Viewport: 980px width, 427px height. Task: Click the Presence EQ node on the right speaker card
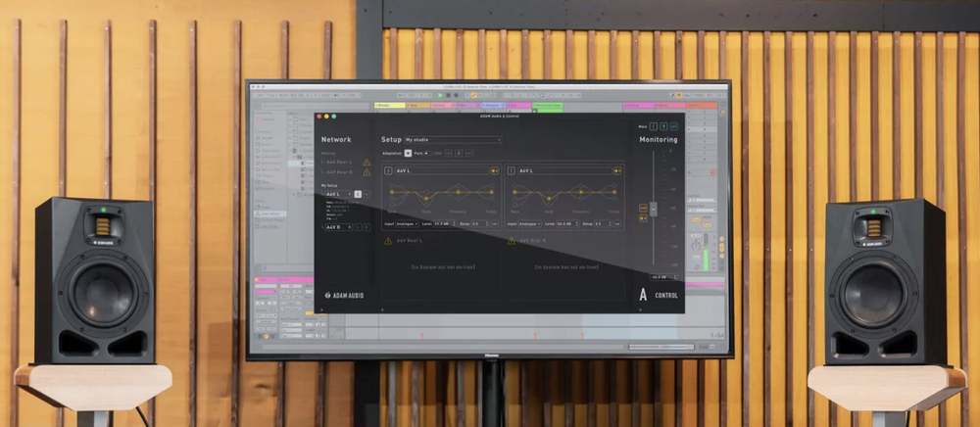(581, 192)
